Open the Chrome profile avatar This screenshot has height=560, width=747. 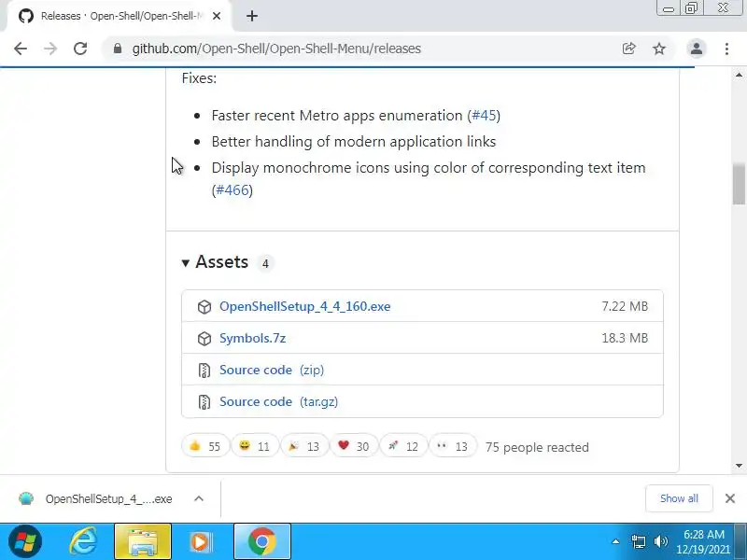point(696,49)
